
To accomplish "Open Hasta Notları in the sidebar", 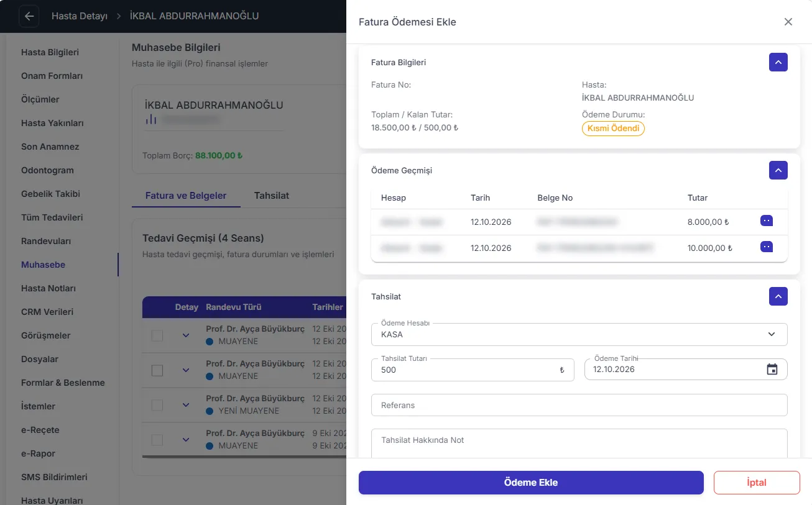I will (48, 288).
